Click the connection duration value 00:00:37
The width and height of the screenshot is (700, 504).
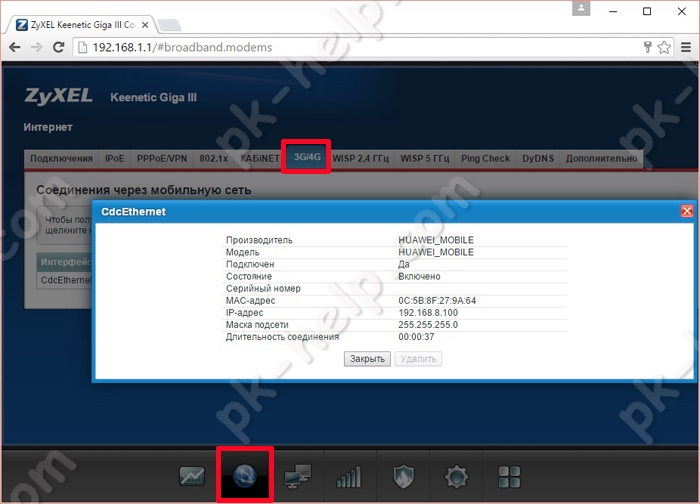[416, 337]
